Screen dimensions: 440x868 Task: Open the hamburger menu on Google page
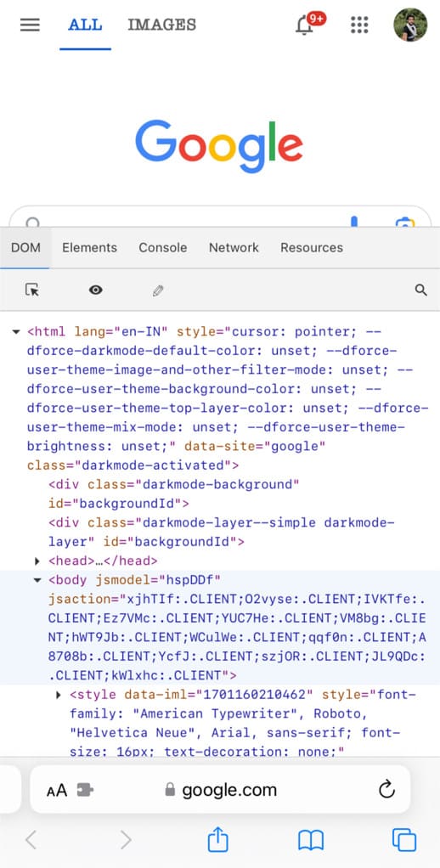click(x=30, y=25)
